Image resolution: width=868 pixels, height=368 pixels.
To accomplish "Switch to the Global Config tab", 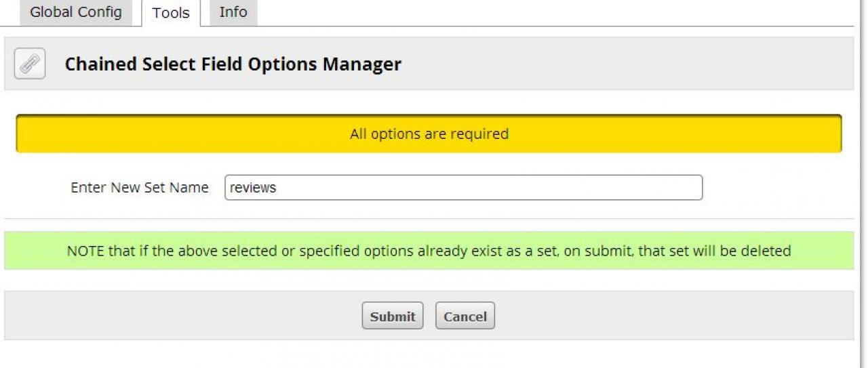I will coord(76,12).
